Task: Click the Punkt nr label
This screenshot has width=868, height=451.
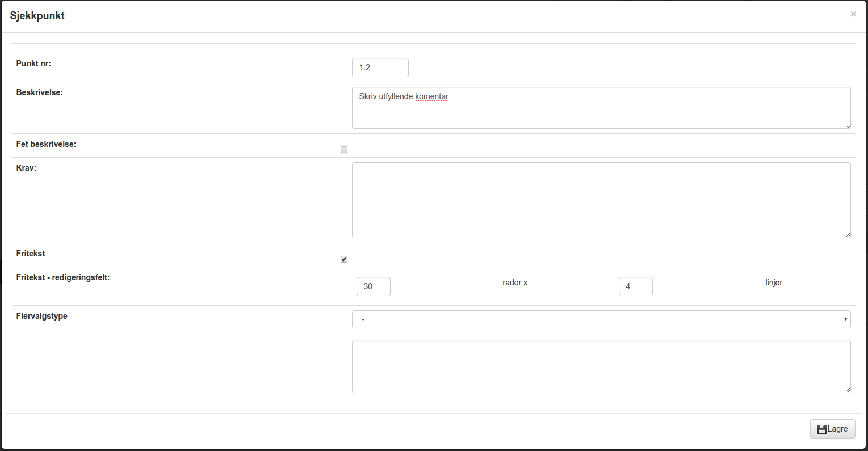Action: 33,64
